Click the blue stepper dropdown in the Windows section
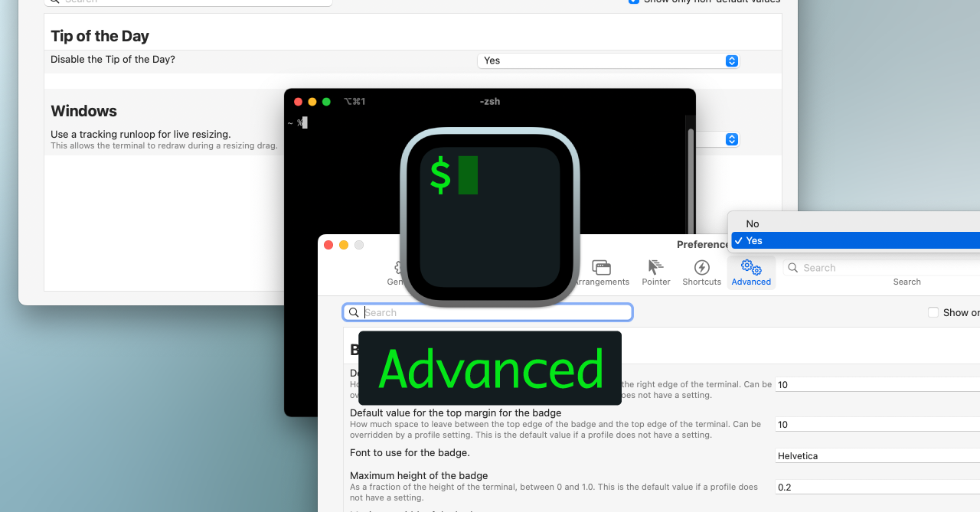The image size is (980, 512). [x=731, y=139]
